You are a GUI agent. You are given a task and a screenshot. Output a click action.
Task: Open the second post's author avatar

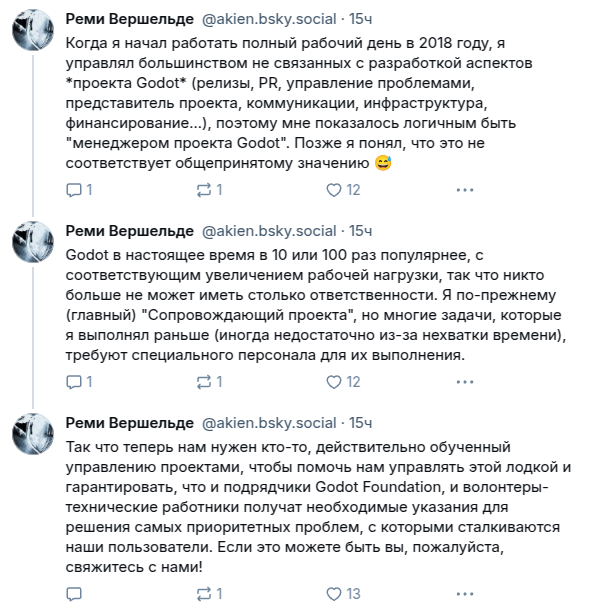(x=33, y=242)
